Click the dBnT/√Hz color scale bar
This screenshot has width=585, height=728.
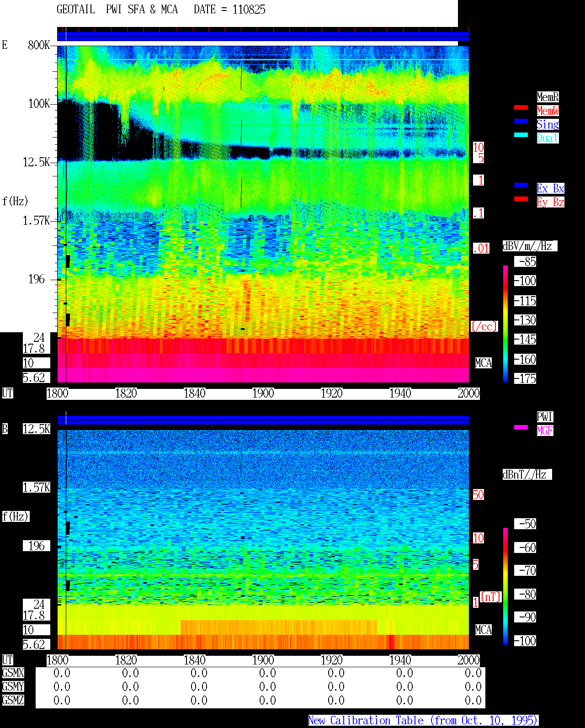(505, 586)
